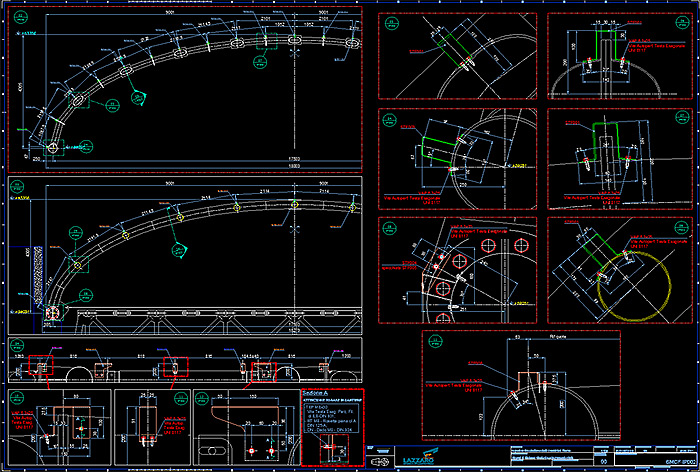The width and height of the screenshot is (700, 472).
Task: Select the red highlighted box at the strip's left end
Action: 41,365
